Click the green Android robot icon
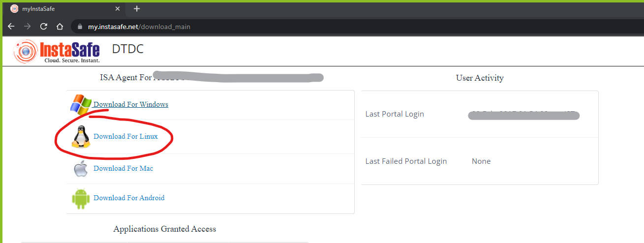This screenshot has height=243, width=644. 80,198
